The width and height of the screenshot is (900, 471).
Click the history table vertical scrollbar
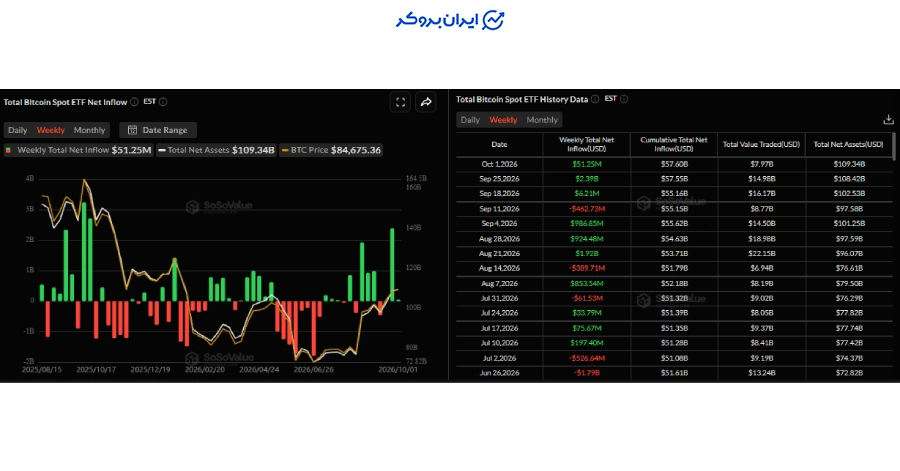pos(894,146)
